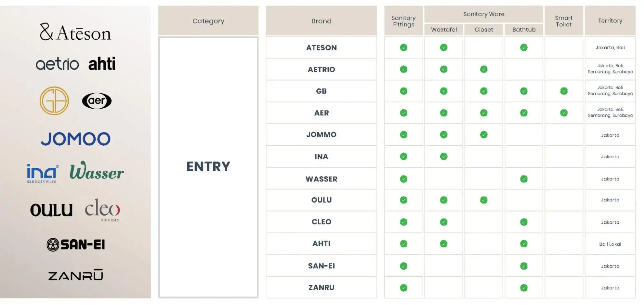The height and width of the screenshot is (305, 644).
Task: Click the Ateson ampersand logo
Action: click(x=75, y=32)
